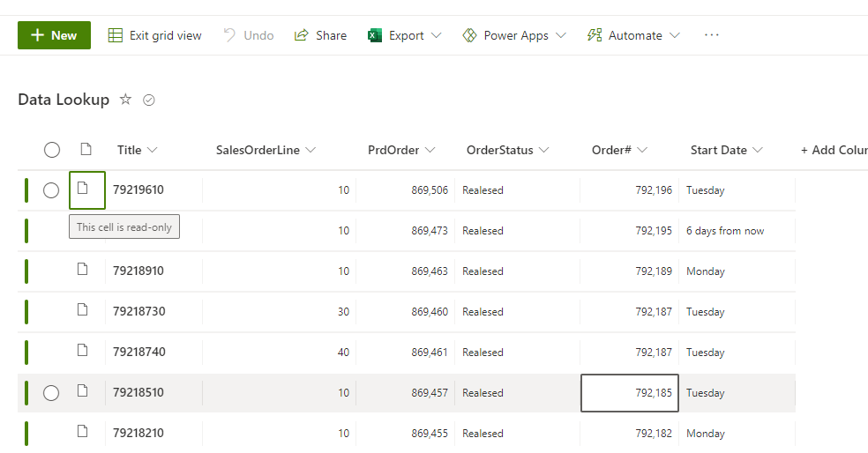The height and width of the screenshot is (453, 868).
Task: Click the file icon in row 79218730
Action: tap(83, 309)
